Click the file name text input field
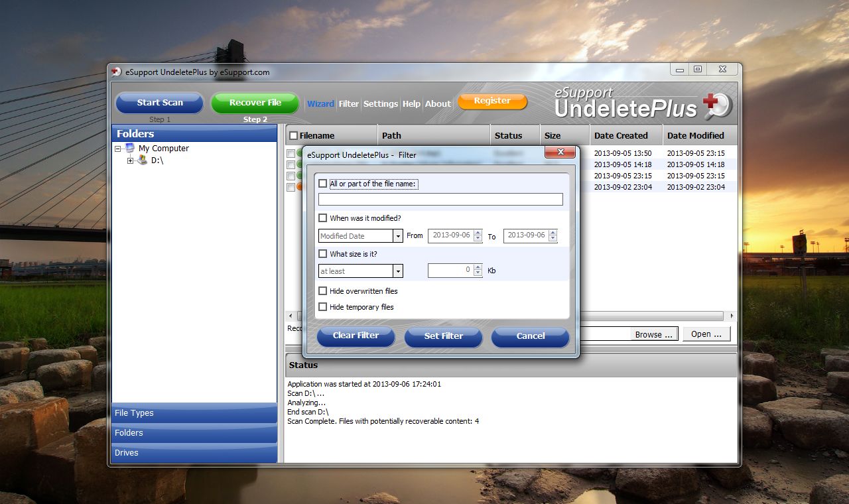The width and height of the screenshot is (849, 504). click(x=440, y=199)
